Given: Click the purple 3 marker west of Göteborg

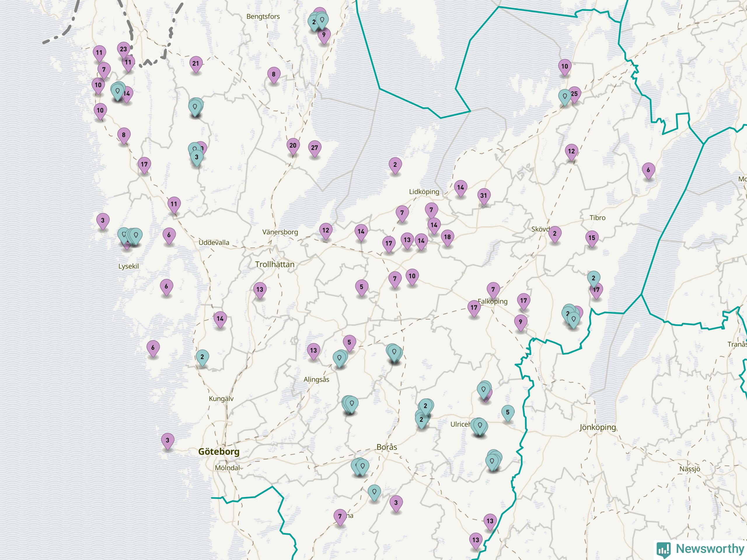Looking at the screenshot, I should click(167, 441).
